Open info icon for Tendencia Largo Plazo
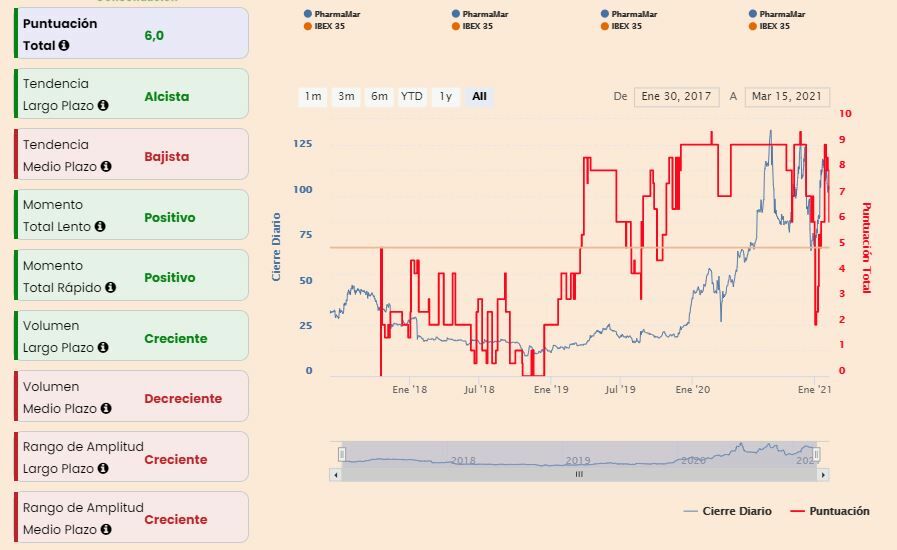The height and width of the screenshot is (550, 897). click(103, 105)
